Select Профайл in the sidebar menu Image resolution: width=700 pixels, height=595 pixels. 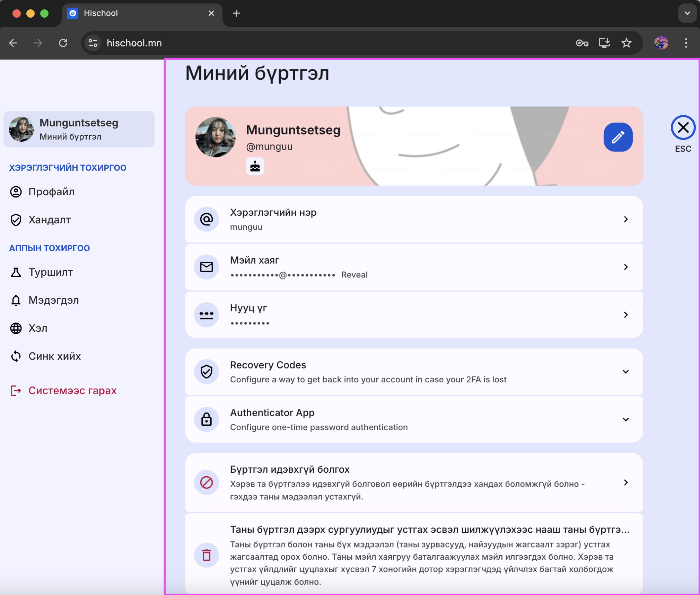[52, 192]
